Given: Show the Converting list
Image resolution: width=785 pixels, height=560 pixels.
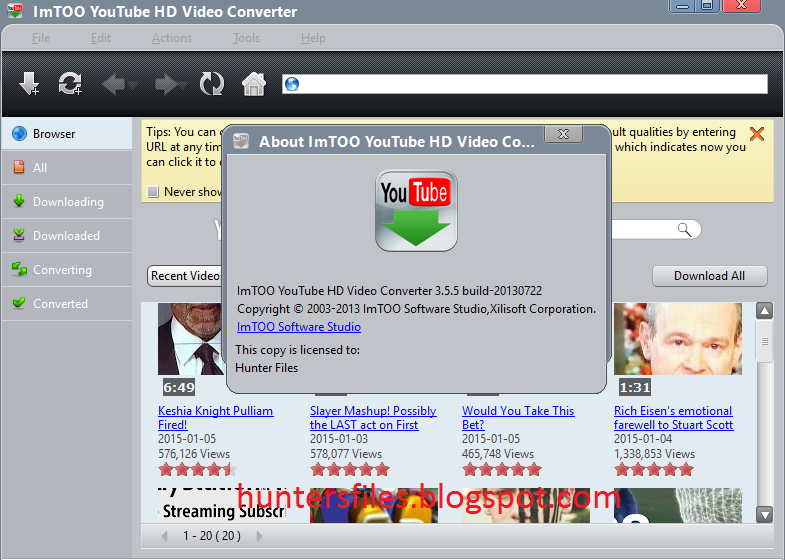Looking at the screenshot, I should click(67, 270).
